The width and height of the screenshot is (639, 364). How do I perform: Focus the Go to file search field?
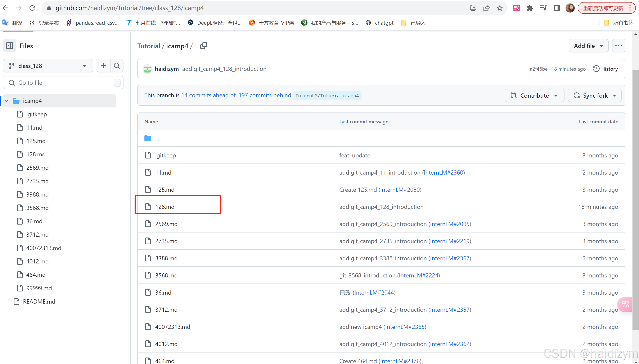click(x=63, y=83)
